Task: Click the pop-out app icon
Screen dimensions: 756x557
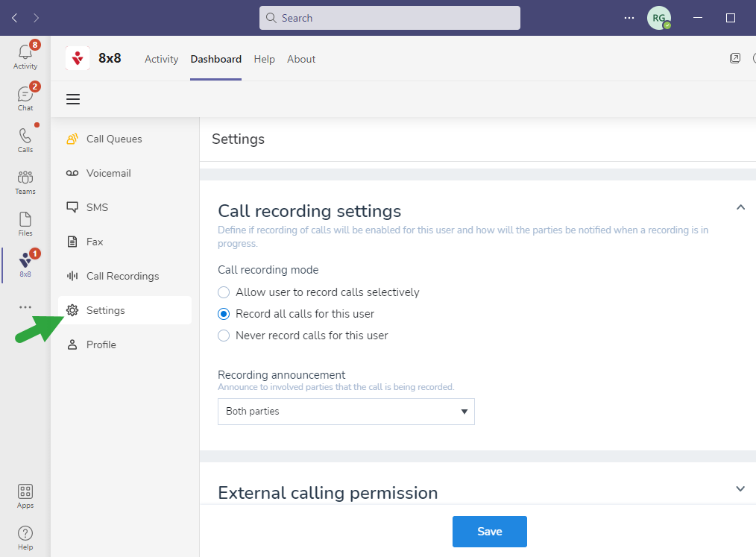Action: 735,58
